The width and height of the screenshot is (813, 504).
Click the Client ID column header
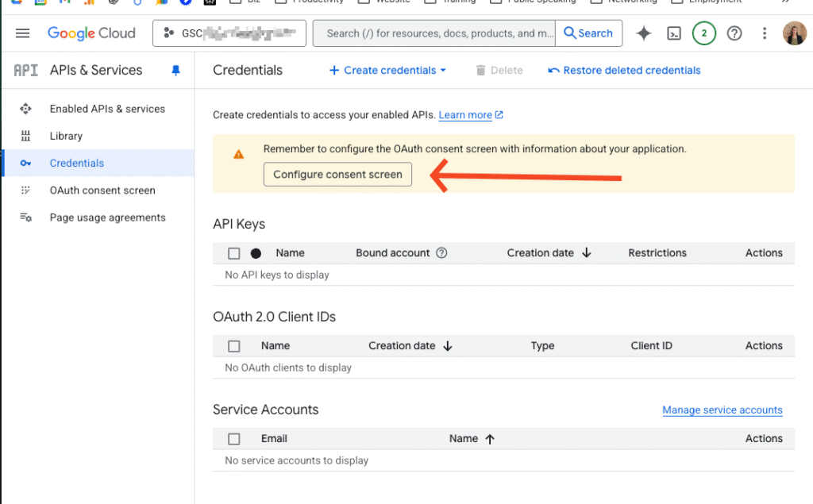tap(651, 346)
